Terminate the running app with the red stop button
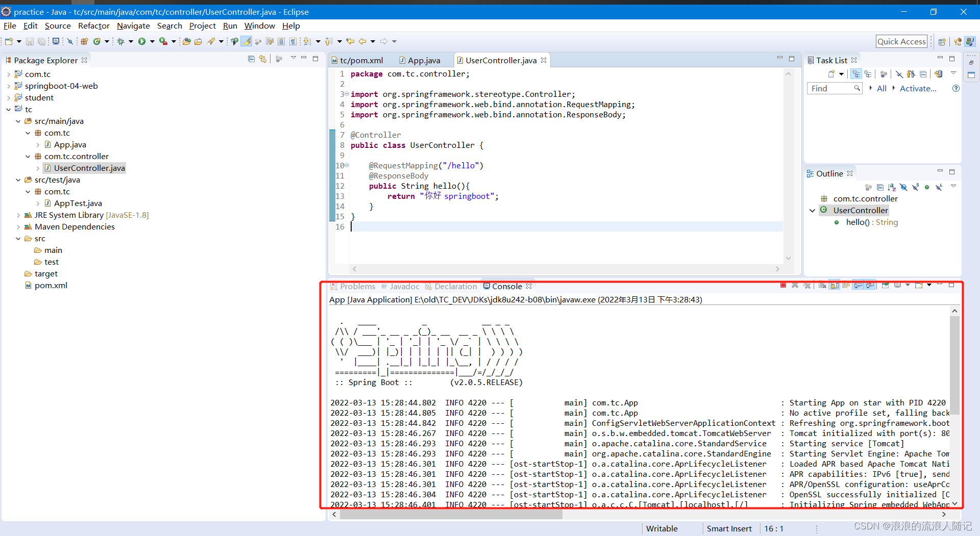The width and height of the screenshot is (980, 536). coord(783,285)
